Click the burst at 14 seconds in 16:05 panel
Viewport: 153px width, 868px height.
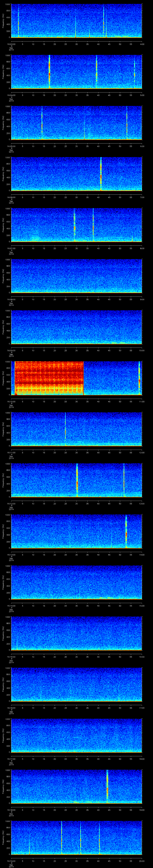tap(42, 123)
